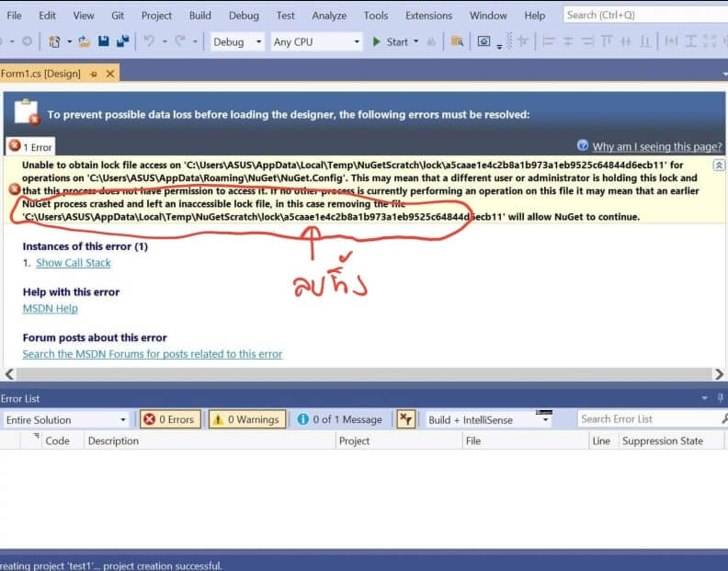728x571 pixels.
Task: Click the Search (Ctrl+Q) box
Action: tap(645, 15)
